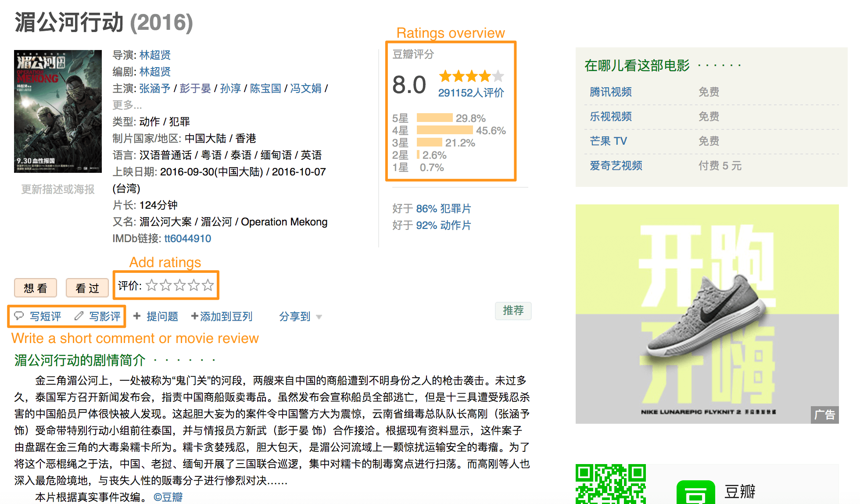Click the Douban QR code
Viewport: 860px width, 504px height.
click(x=611, y=484)
